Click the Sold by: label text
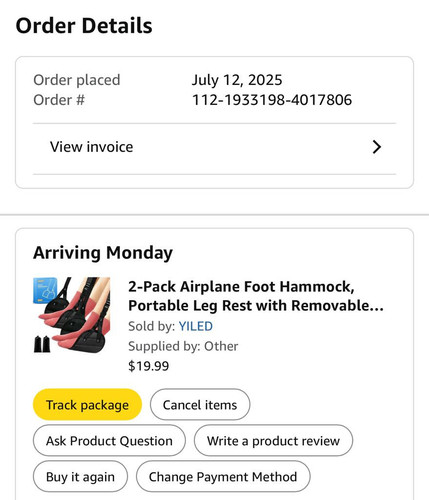 [x=152, y=326]
